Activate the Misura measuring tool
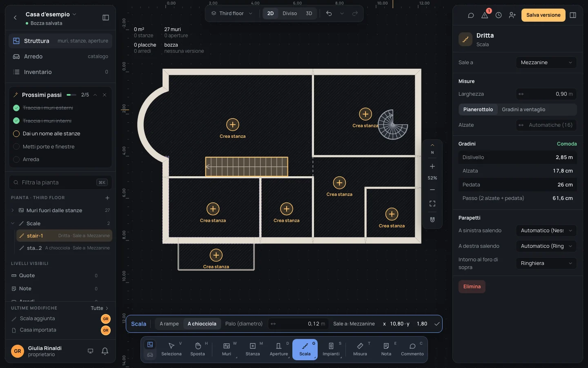 pos(360,350)
